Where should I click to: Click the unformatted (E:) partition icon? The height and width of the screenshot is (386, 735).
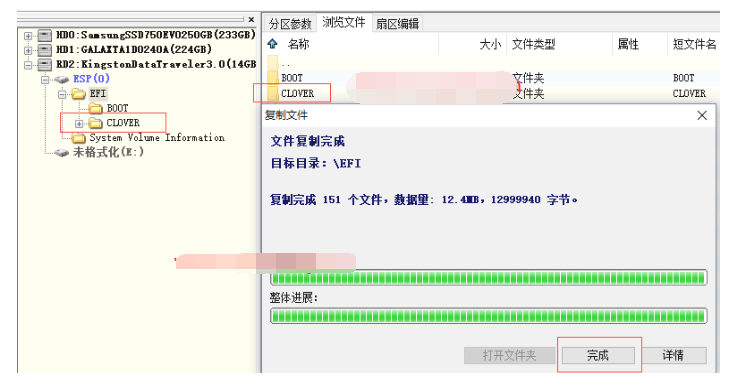[61, 153]
